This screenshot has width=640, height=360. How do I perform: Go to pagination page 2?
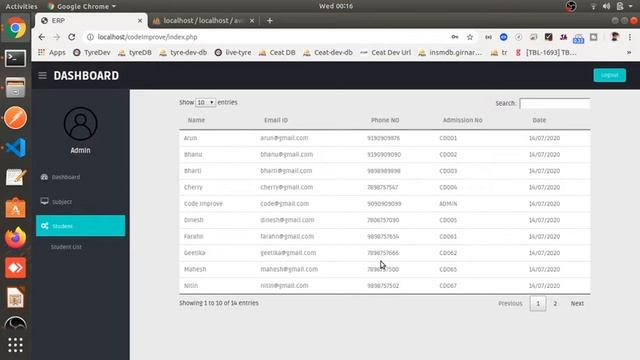coord(555,304)
